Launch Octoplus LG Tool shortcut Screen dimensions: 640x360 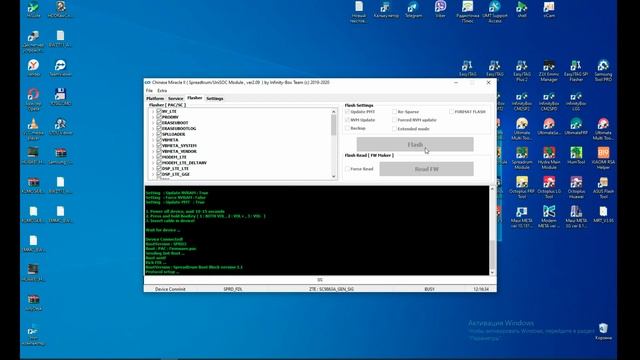pos(549,188)
